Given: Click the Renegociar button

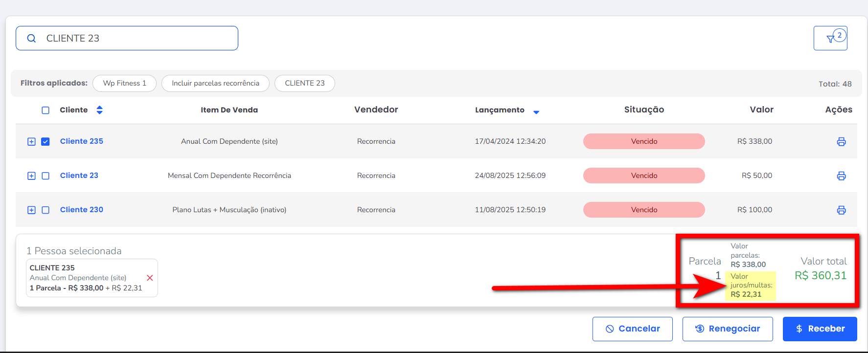Looking at the screenshot, I should coord(727,329).
